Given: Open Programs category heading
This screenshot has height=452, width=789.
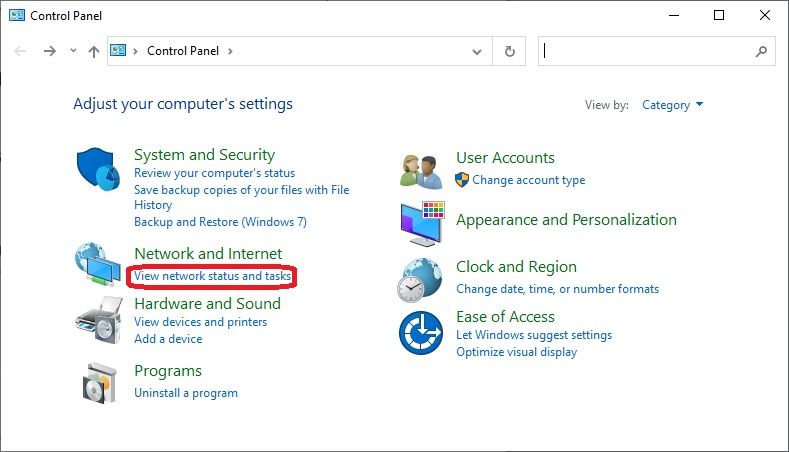Looking at the screenshot, I should point(168,371).
